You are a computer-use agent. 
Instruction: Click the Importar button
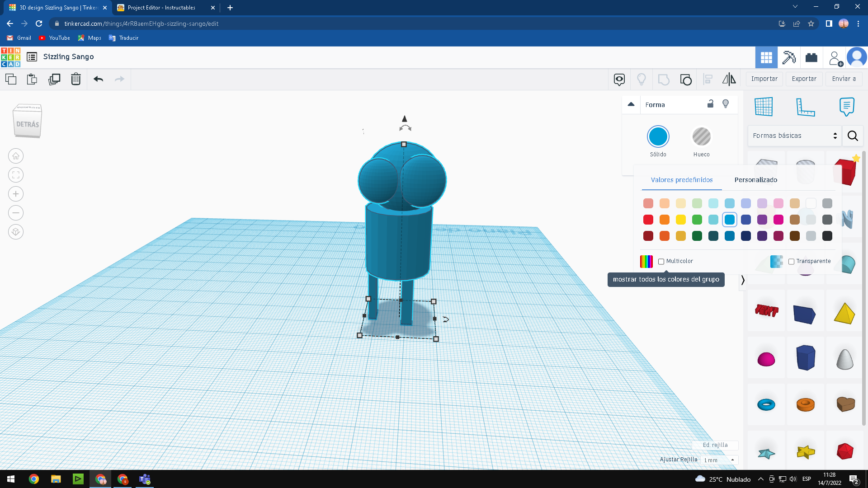tap(764, 79)
